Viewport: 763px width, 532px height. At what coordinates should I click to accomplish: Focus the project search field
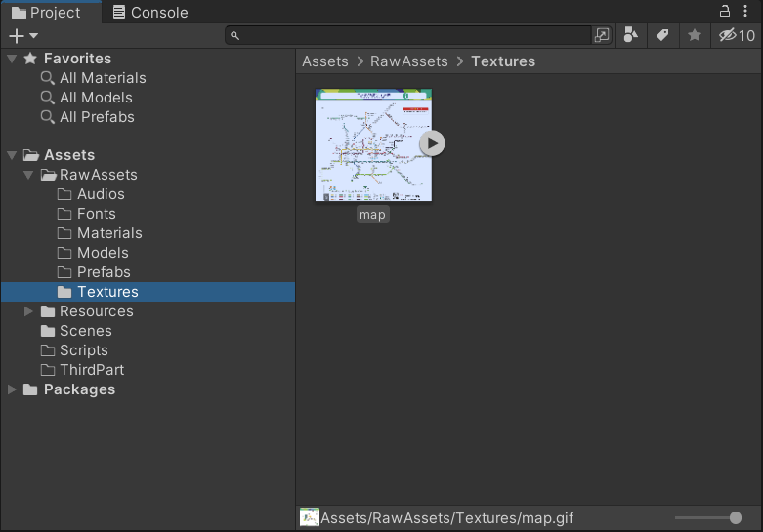(x=407, y=35)
